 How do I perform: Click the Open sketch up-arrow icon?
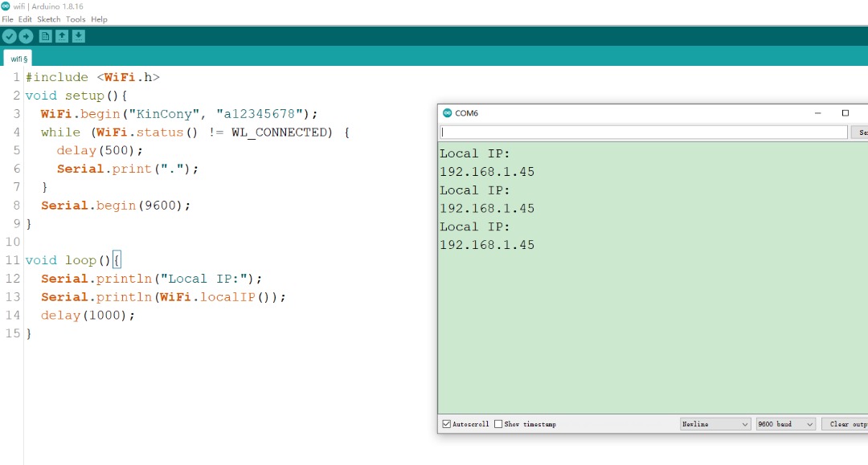coord(62,36)
